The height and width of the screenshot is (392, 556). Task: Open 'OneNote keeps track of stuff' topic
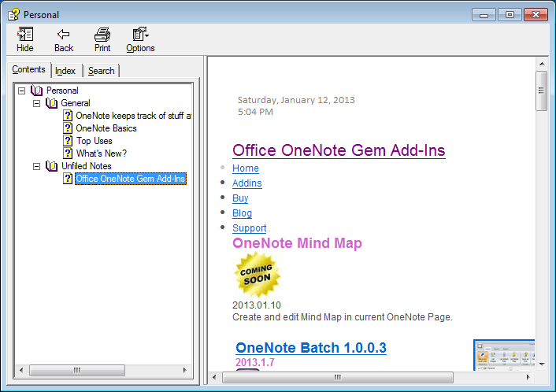(133, 116)
